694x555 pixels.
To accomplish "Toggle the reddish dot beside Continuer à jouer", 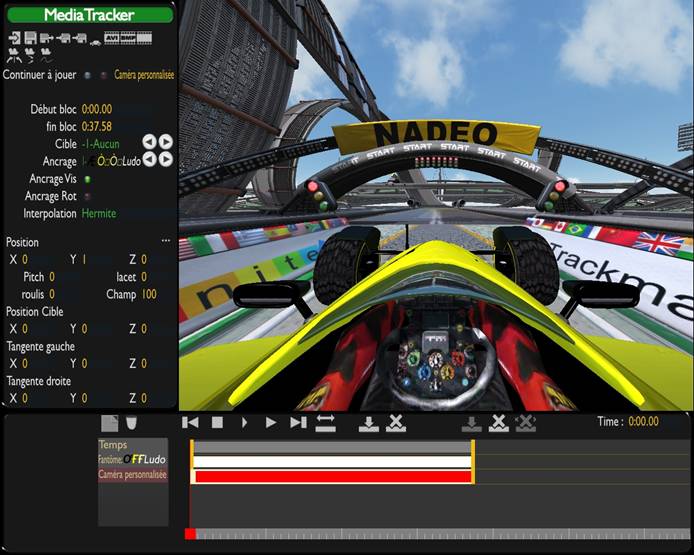I will pos(104,75).
